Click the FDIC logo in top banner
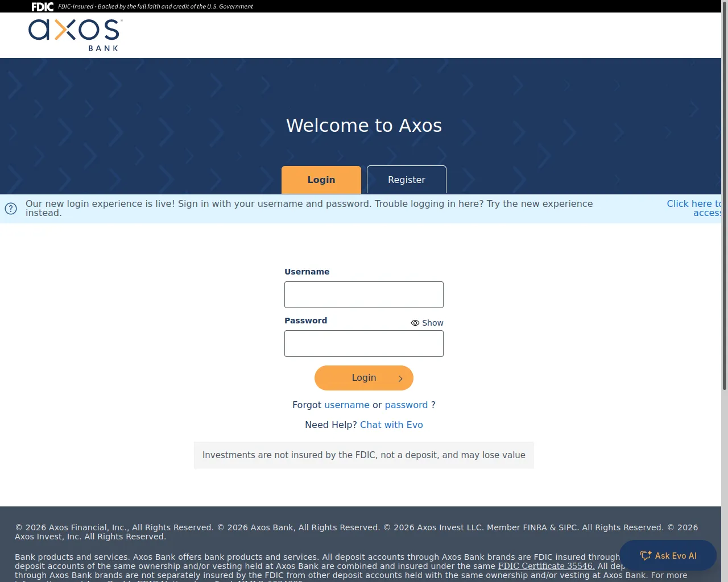 [43, 7]
